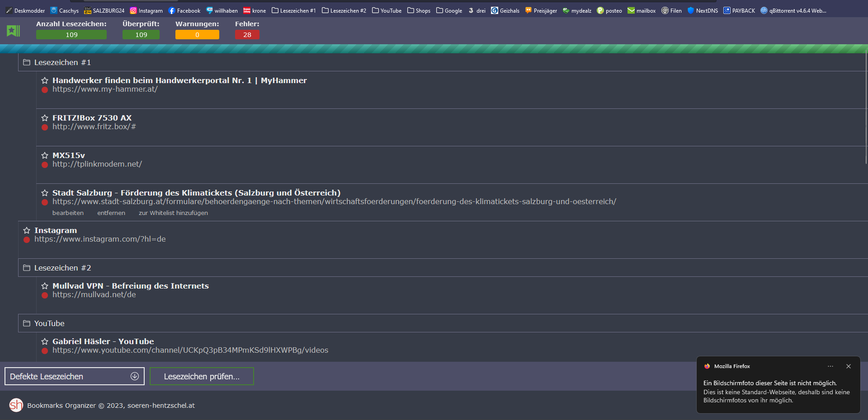Open the YouTube channel videos URL
868x420 pixels.
[190, 350]
